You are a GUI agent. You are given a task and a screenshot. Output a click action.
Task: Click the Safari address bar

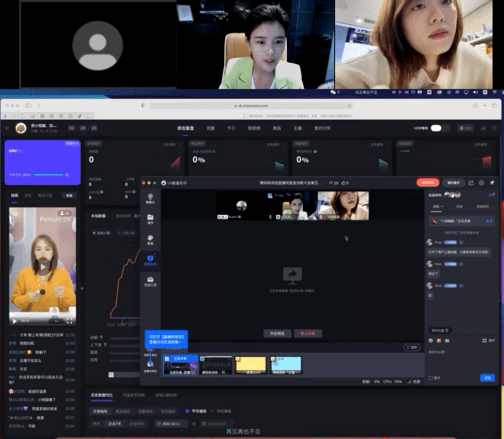click(x=251, y=105)
